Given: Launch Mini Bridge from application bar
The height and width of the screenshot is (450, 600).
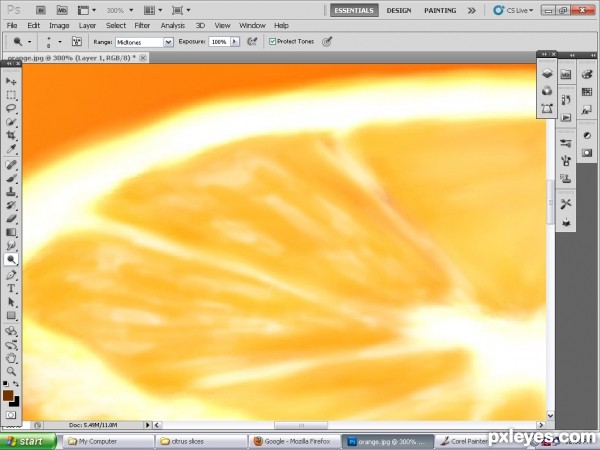Looking at the screenshot, I should pos(62,10).
